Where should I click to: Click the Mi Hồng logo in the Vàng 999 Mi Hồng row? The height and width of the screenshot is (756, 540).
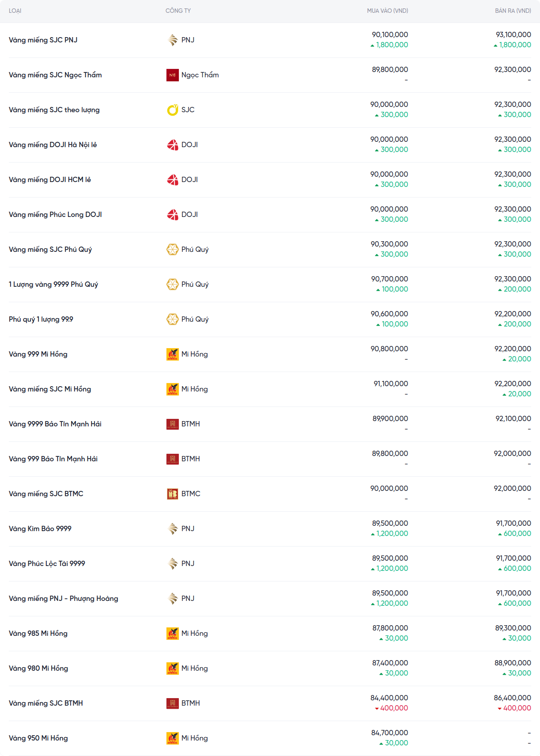point(172,354)
